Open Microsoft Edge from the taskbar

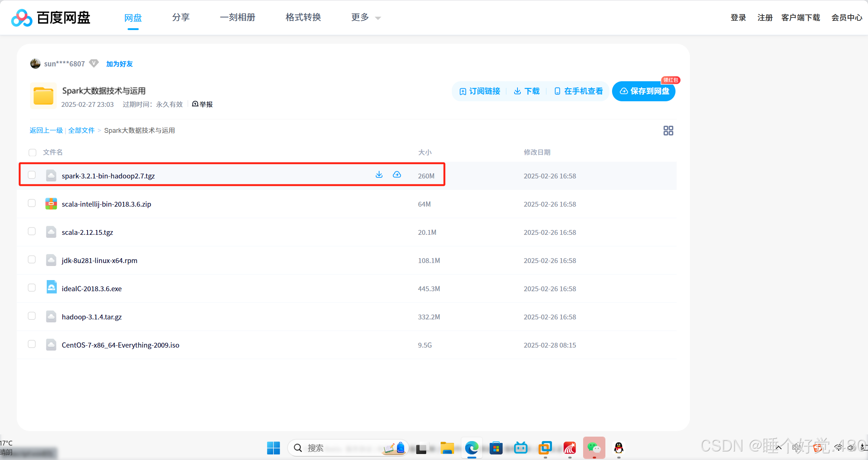(471, 448)
